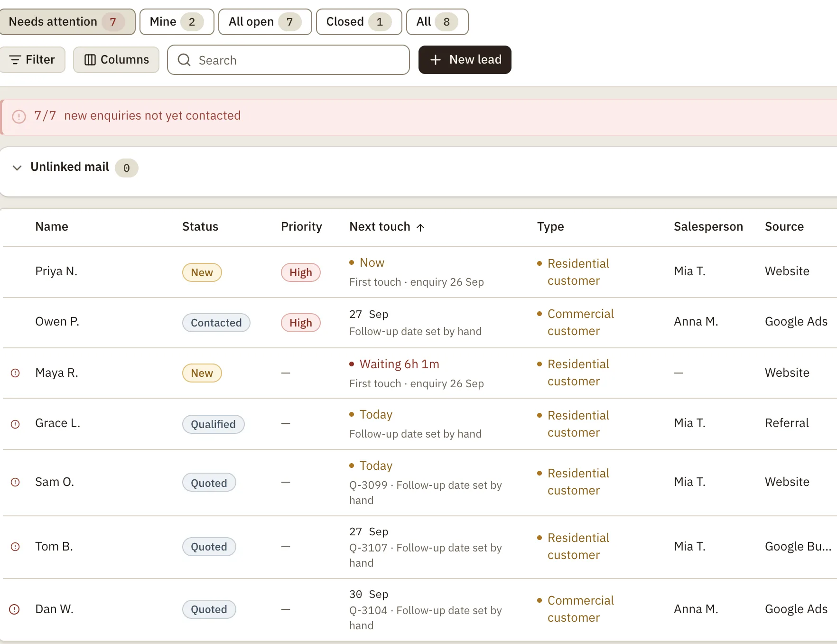Click magnifier icon in search box
The height and width of the screenshot is (644, 837).
click(184, 60)
